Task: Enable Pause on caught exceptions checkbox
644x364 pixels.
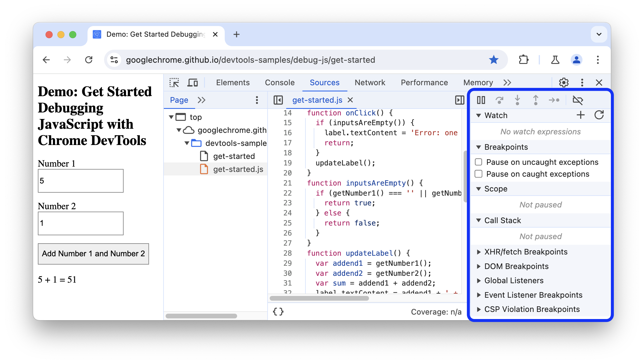Action: click(479, 174)
